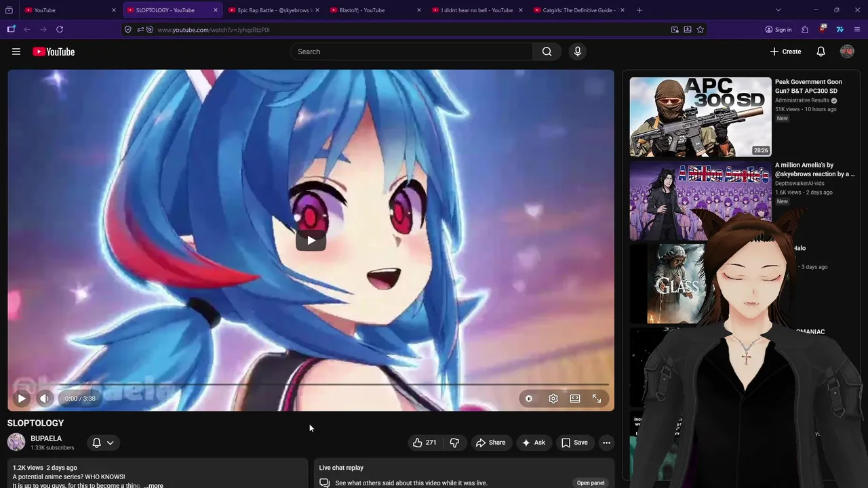Viewport: 868px width, 488px height.
Task: Expand the list all tabs chevron
Action: 778,10
